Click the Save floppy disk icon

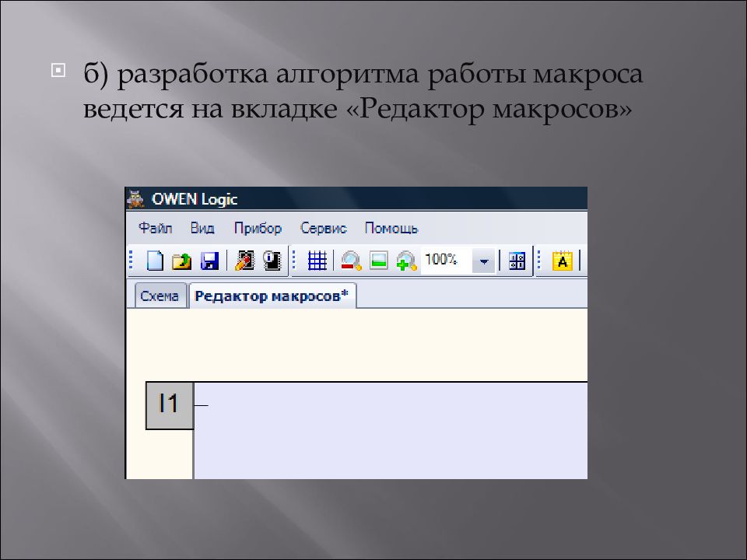[209, 261]
